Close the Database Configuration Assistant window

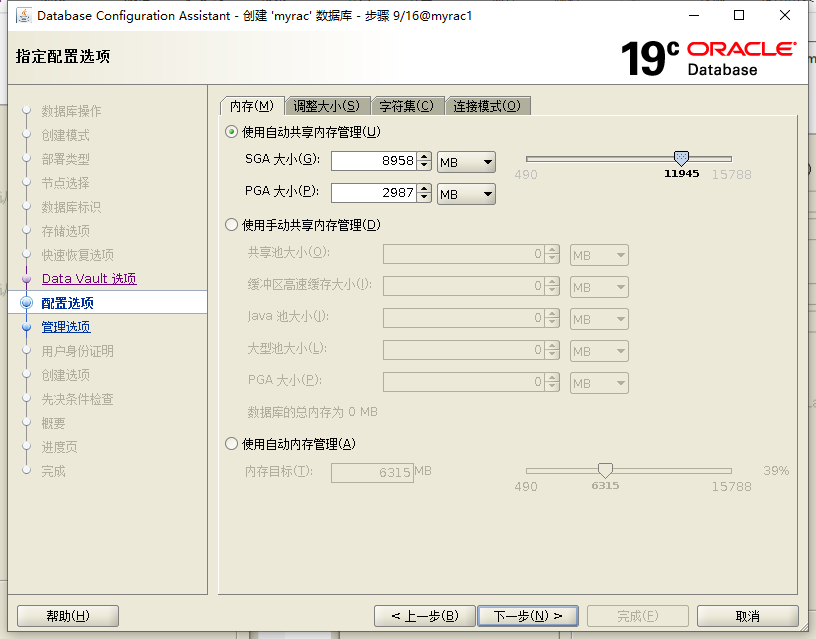(785, 15)
